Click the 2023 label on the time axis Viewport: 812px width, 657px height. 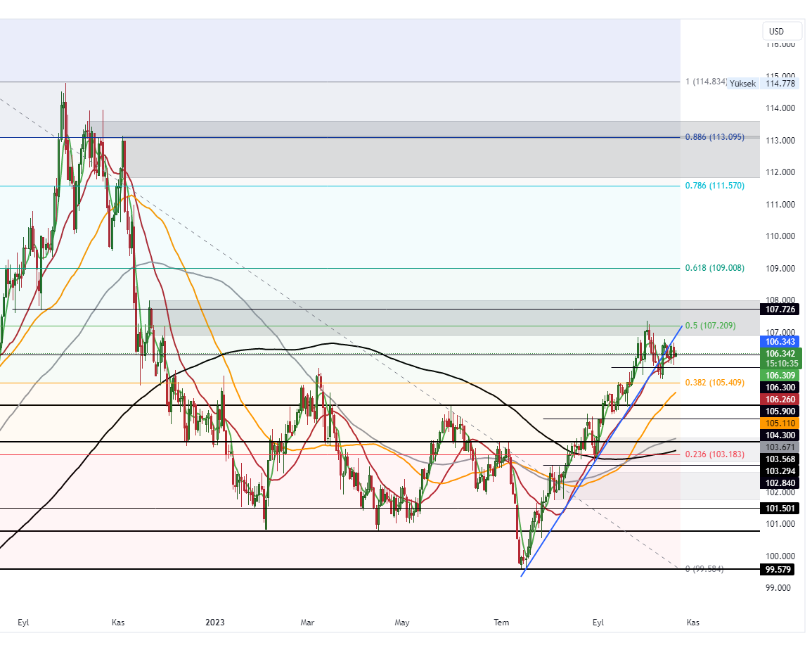pos(214,623)
